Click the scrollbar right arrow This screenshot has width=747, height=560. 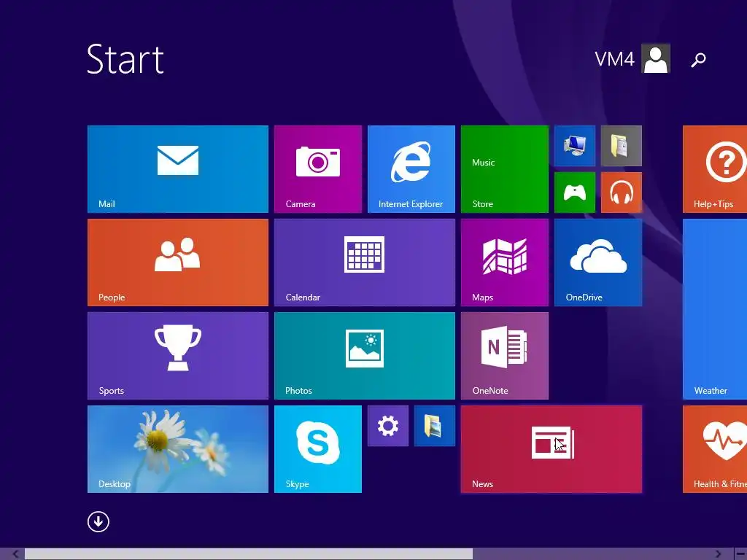click(718, 554)
